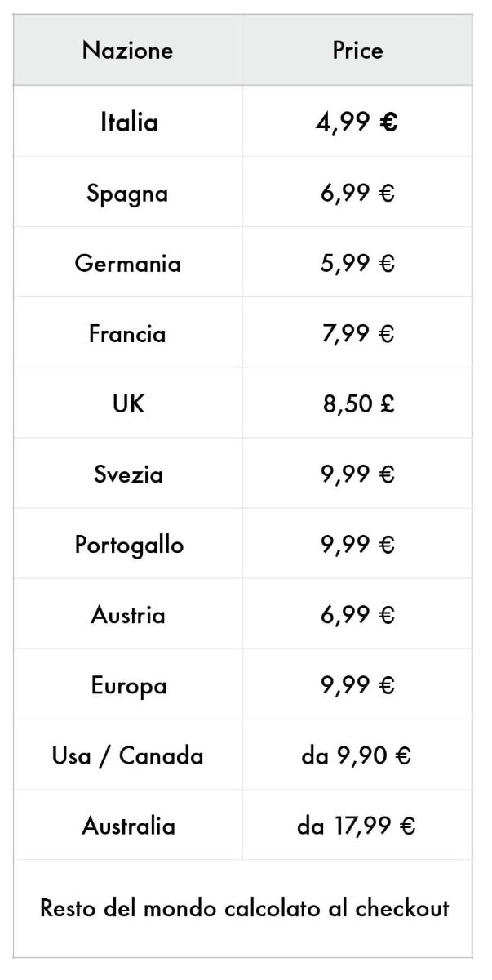
Task: Click the da 9,90 € price
Action: click(357, 756)
